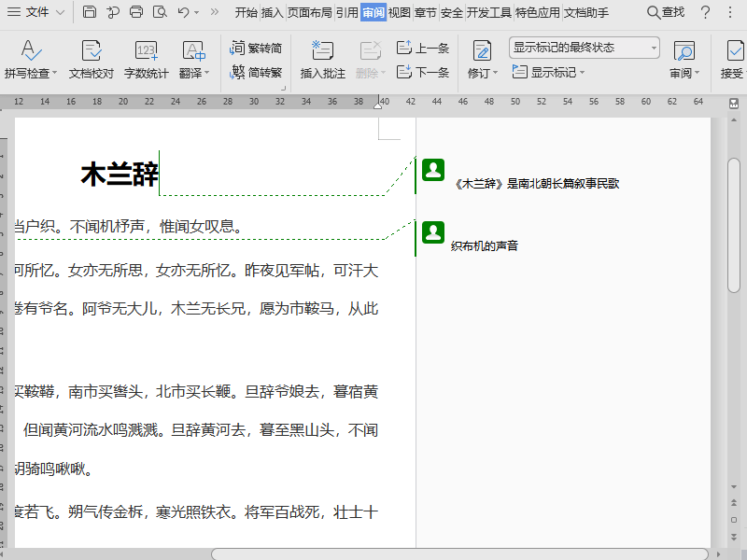747x560 pixels.
Task: Click the export-to-PDF icon in quick toolbar
Action: (113, 12)
